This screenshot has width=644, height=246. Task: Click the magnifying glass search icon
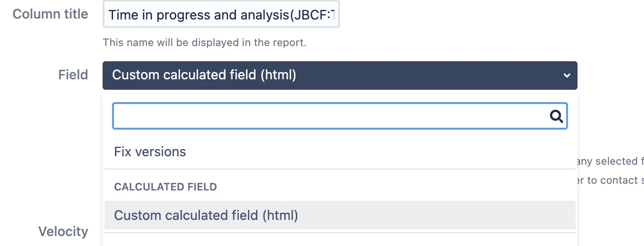tap(556, 116)
